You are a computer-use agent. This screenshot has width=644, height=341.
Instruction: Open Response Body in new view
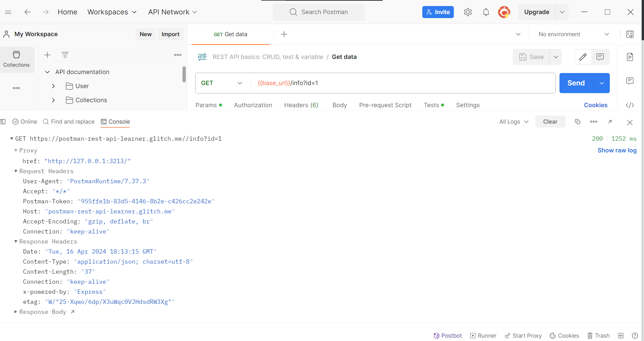[x=72, y=312]
